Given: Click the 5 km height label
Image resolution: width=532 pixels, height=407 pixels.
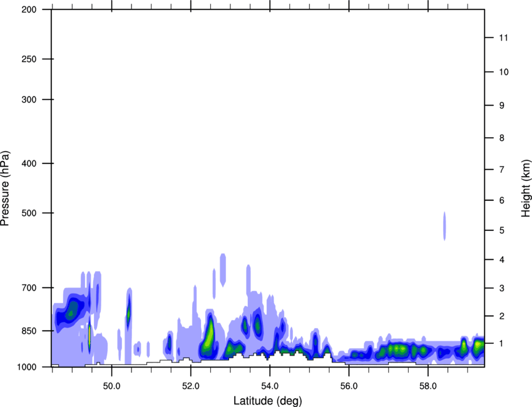Looking at the screenshot, I should (x=502, y=230).
